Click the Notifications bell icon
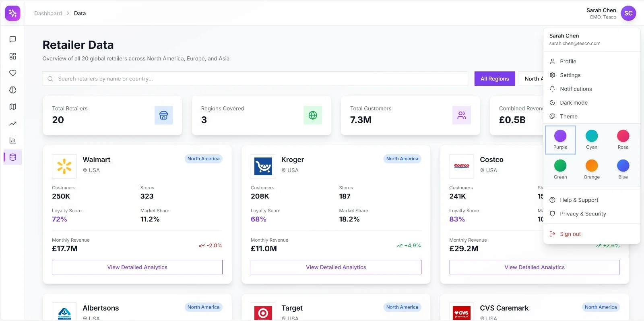The height and width of the screenshot is (321, 644). (x=553, y=89)
